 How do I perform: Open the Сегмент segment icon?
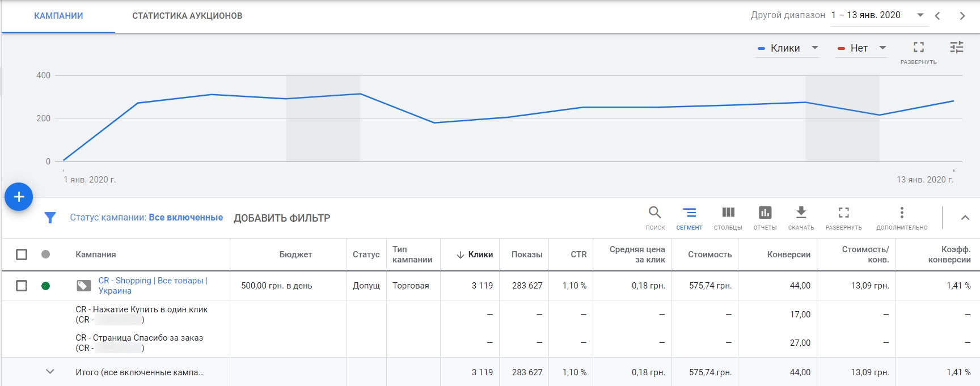689,213
